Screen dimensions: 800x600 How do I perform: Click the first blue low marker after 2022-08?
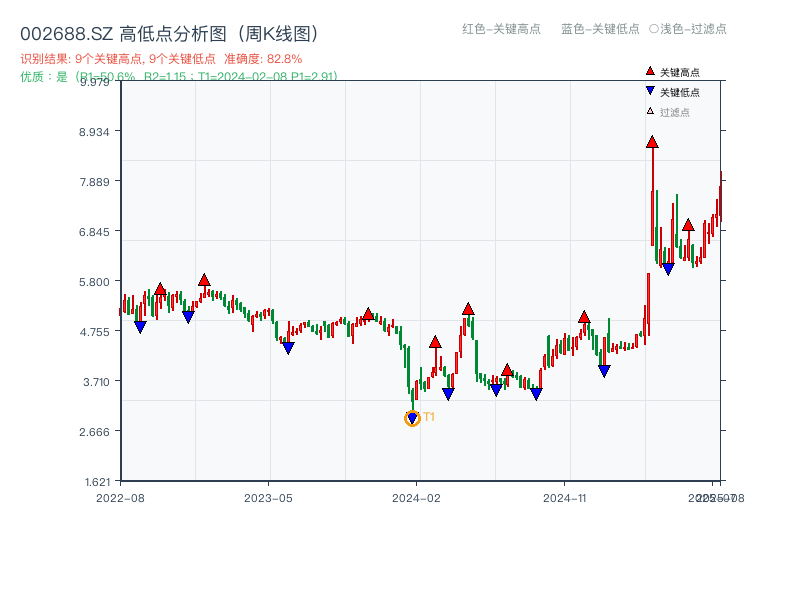(140, 326)
